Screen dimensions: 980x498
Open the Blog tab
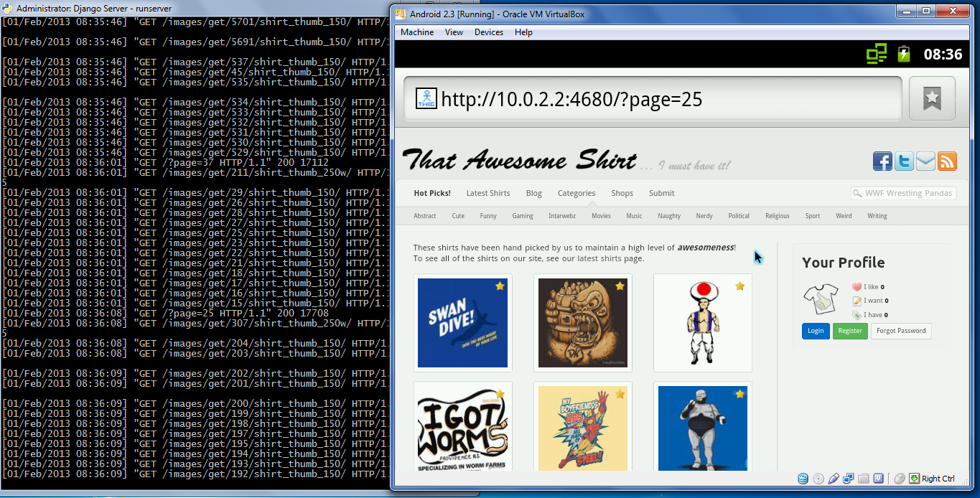pyautogui.click(x=533, y=193)
